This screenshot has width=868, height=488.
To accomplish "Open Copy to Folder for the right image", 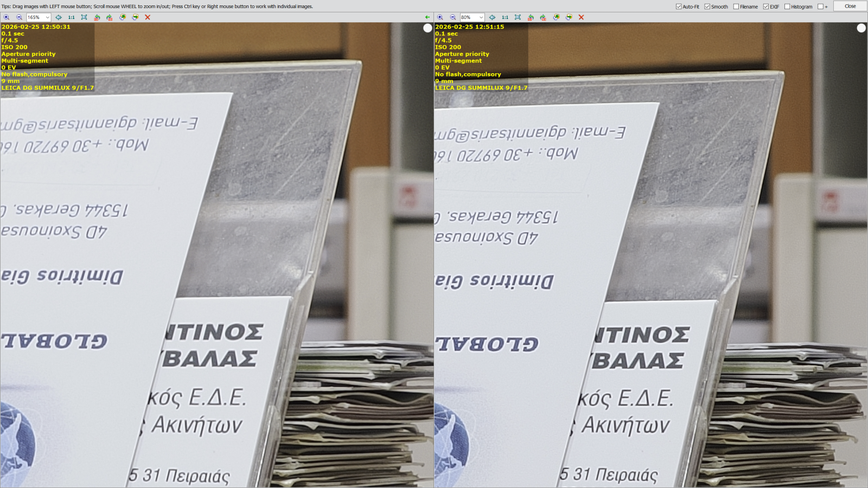I will point(557,18).
